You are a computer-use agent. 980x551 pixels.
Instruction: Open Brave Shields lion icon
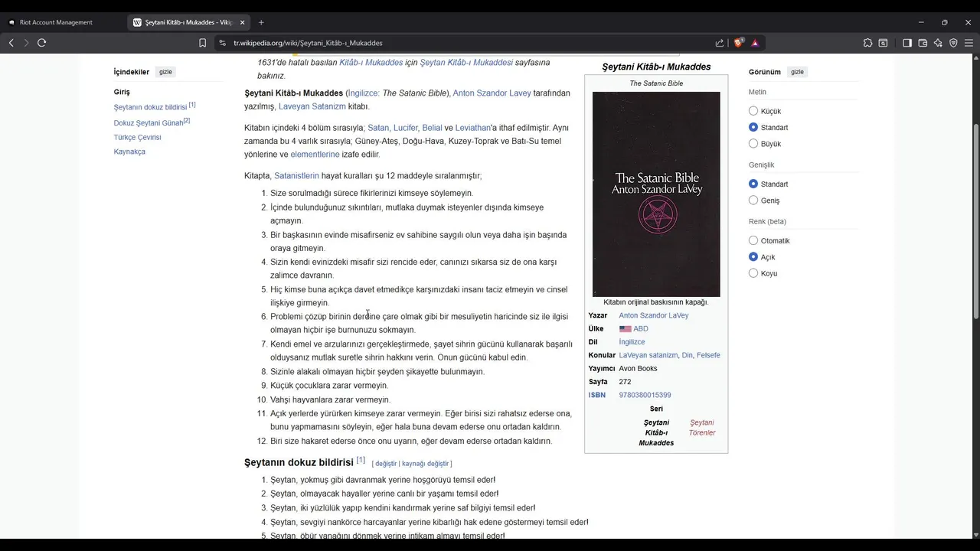739,43
